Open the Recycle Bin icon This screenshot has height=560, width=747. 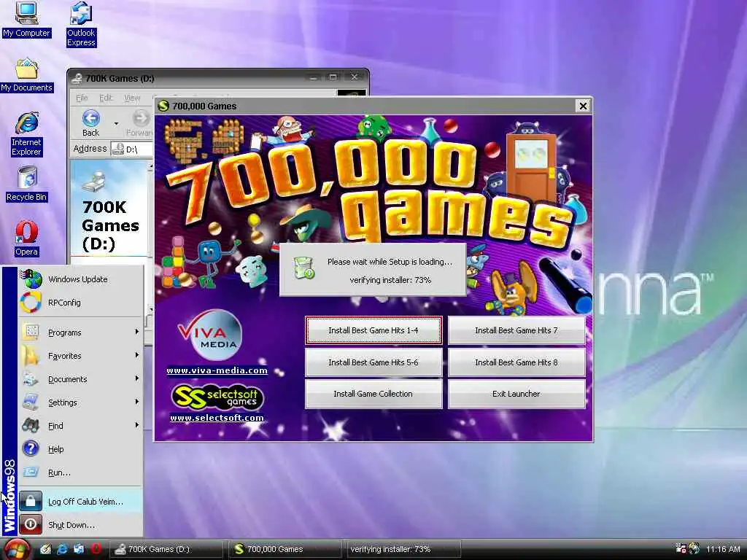pyautogui.click(x=27, y=184)
